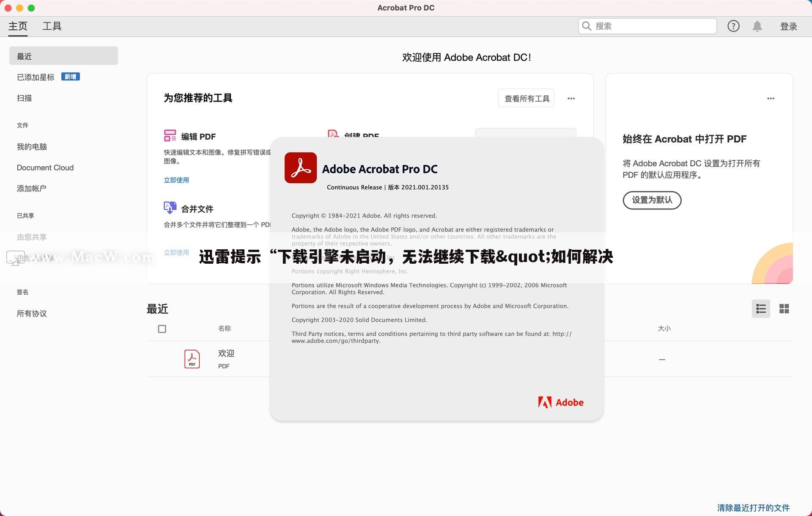Click the 清除最近打开的文件 link
The width and height of the screenshot is (812, 516).
753,508
